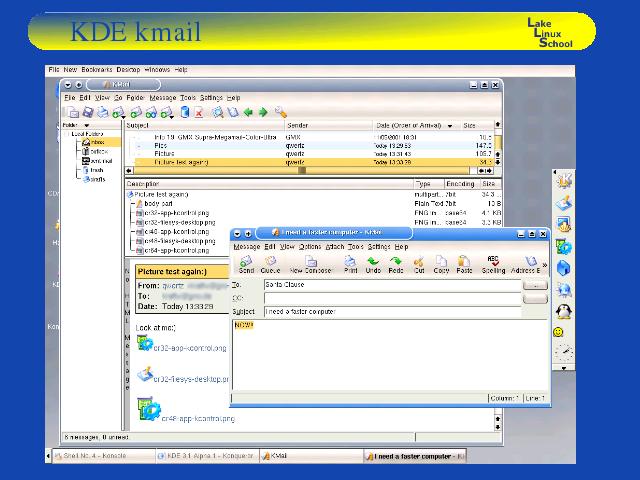Screen dimensions: 640x480
Task: Click New Message icon in KMail toolbar
Action: point(73,112)
